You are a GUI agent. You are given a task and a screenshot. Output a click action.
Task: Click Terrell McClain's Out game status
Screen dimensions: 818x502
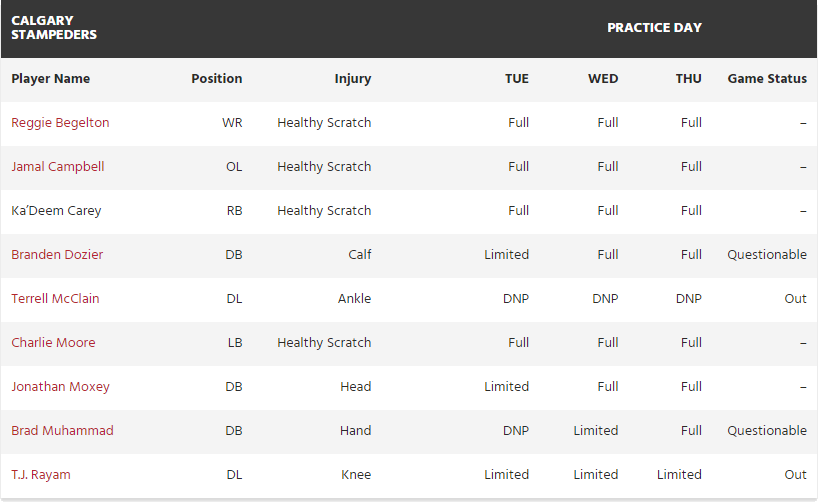click(795, 299)
